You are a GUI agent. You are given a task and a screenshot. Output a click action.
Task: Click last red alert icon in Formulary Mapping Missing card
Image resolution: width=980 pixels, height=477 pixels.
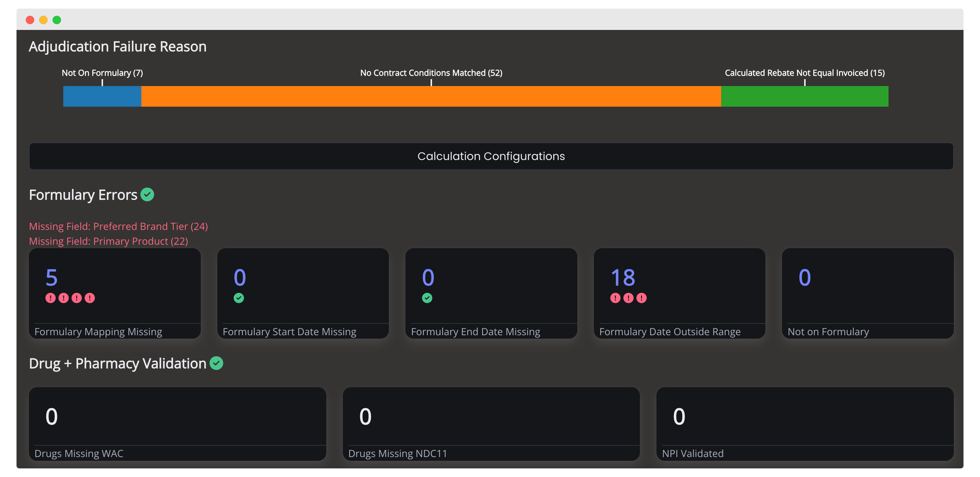click(90, 298)
